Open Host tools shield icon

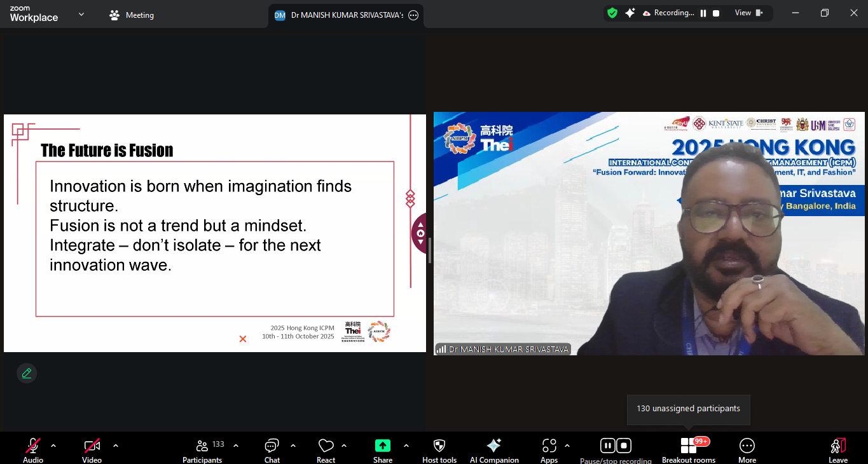coord(439,446)
